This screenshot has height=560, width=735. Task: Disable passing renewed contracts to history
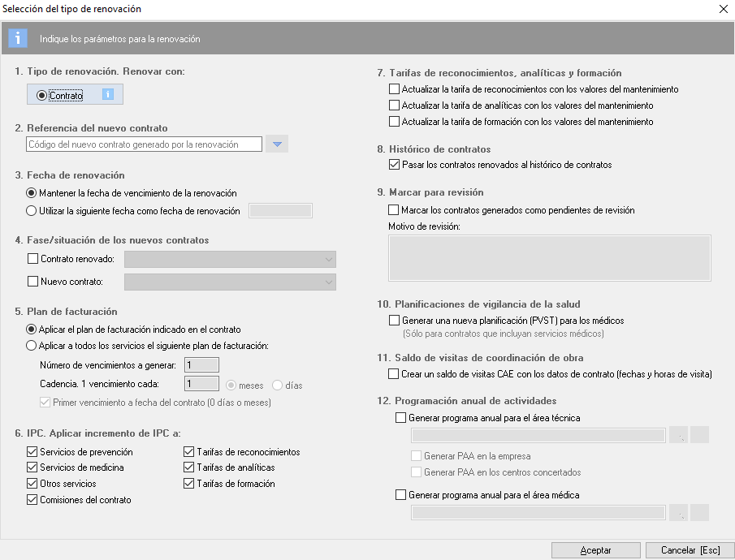click(395, 165)
